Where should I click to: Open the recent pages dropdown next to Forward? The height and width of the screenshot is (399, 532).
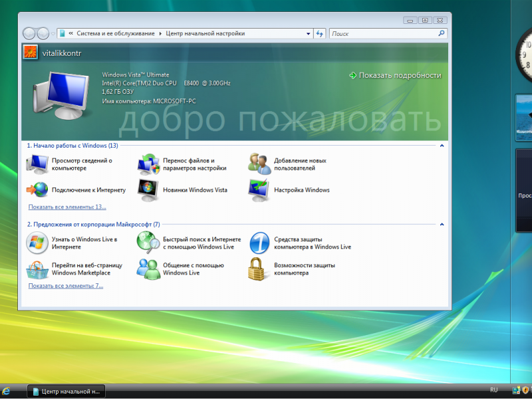(53, 34)
